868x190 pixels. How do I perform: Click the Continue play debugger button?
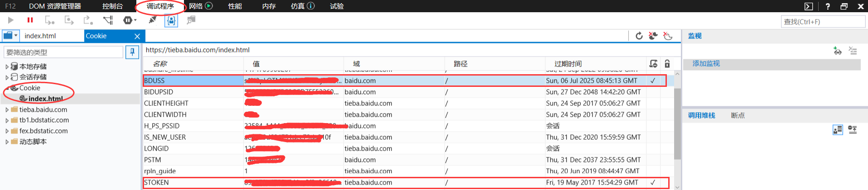point(11,20)
